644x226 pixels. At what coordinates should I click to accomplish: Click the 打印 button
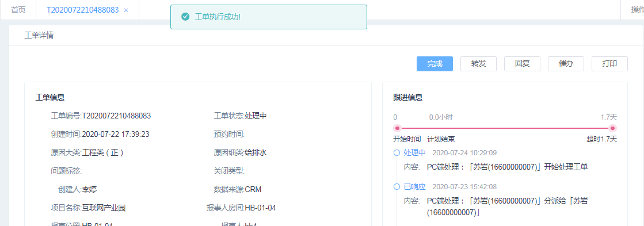pyautogui.click(x=609, y=64)
